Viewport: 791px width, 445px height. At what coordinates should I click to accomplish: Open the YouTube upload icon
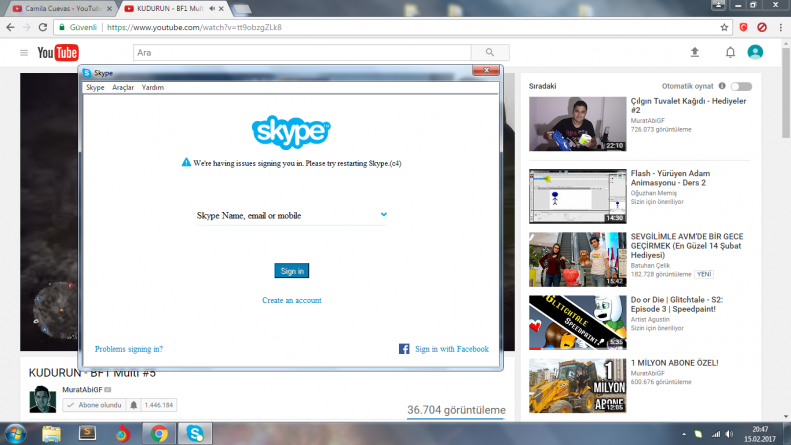tap(695, 52)
